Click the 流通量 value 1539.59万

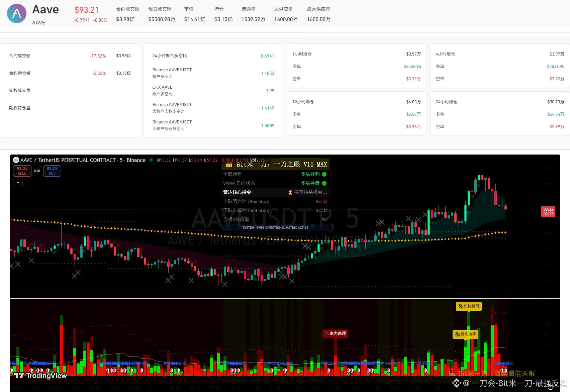[x=253, y=19]
